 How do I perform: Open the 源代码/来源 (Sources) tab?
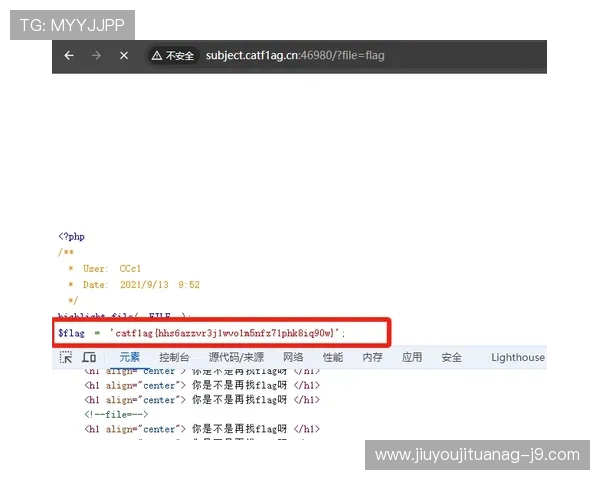click(236, 357)
